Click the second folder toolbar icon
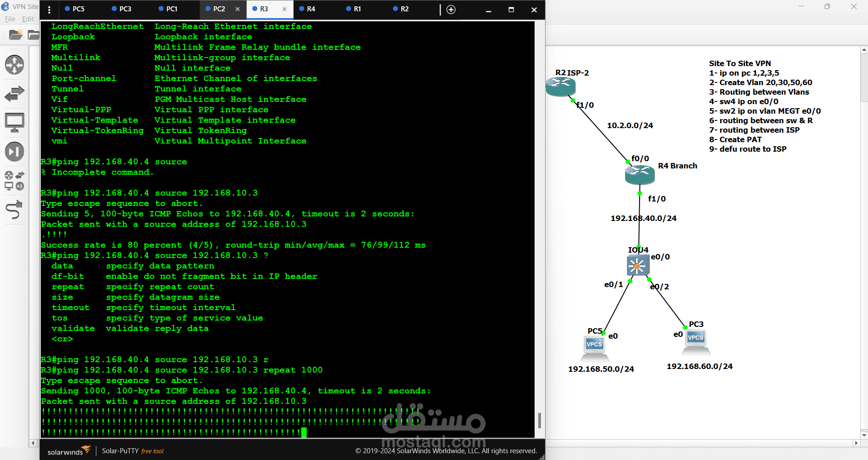Image resolution: width=868 pixels, height=460 pixels. [x=33, y=35]
